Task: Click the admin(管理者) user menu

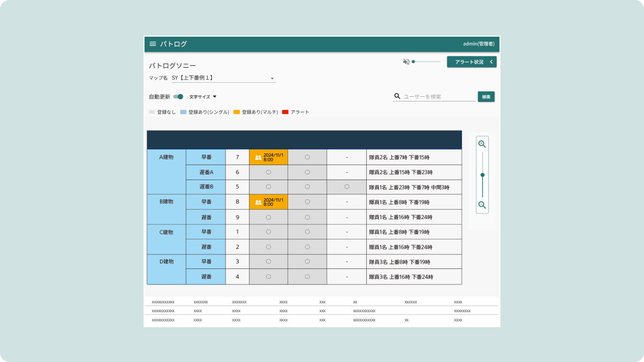Action: [x=478, y=44]
